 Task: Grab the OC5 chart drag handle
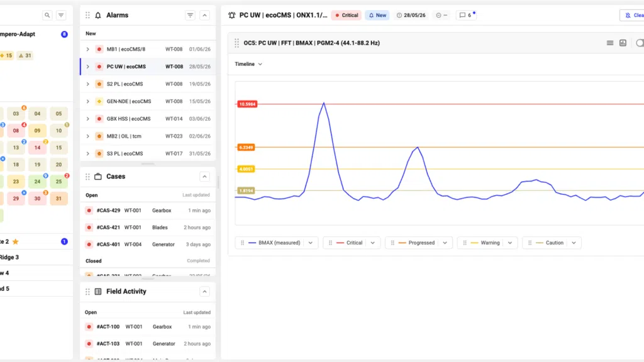(x=236, y=43)
